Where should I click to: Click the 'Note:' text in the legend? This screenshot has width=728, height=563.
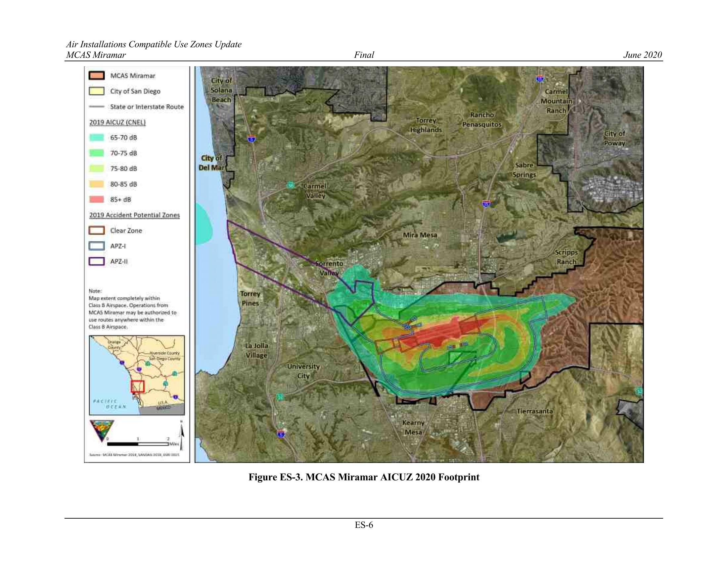pos(95,291)
